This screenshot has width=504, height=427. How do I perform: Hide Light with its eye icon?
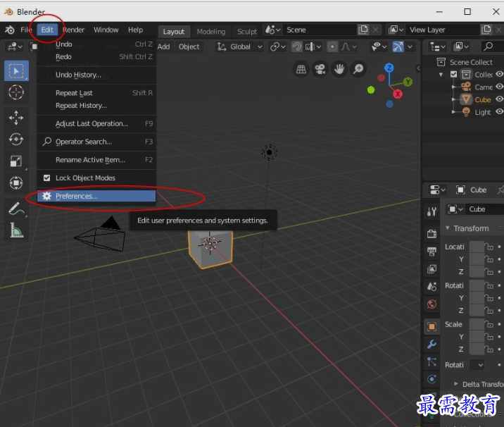click(x=499, y=111)
